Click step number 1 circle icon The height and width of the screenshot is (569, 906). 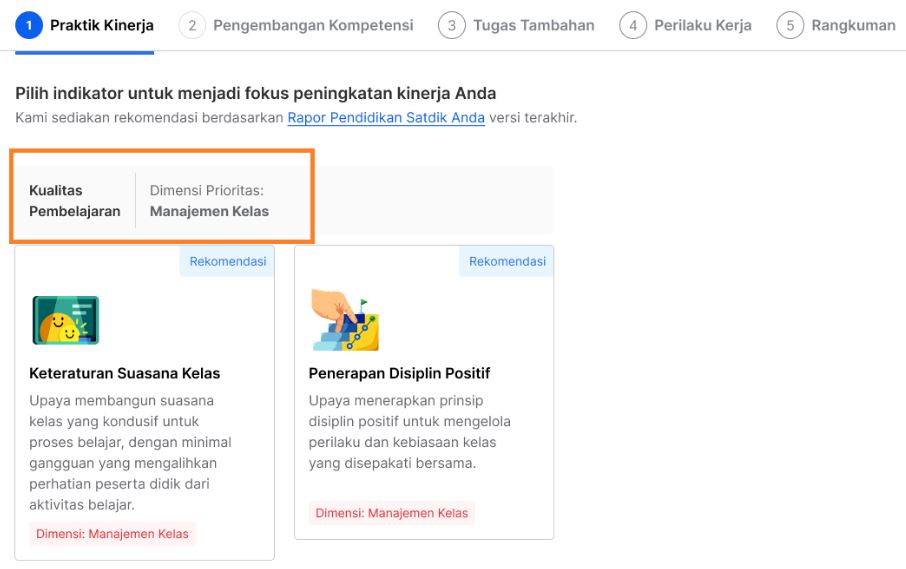point(30,25)
